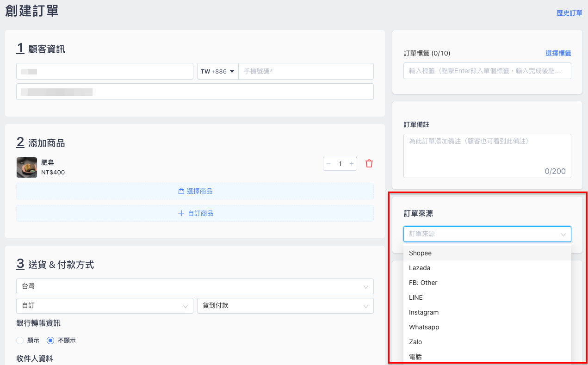
Task: Select the 不顯示 radio button
Action: point(50,340)
